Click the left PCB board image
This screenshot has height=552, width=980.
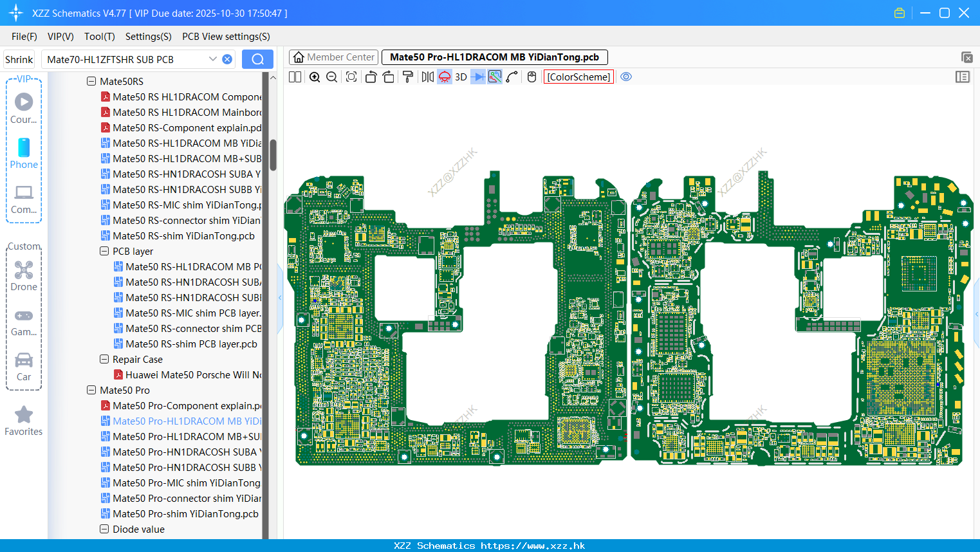pyautogui.click(x=456, y=318)
